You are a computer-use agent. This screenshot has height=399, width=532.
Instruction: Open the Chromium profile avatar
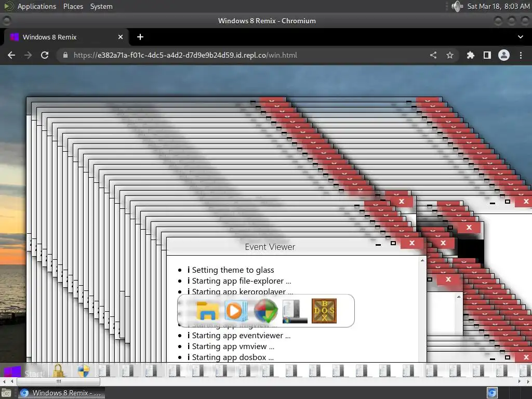[x=504, y=55]
